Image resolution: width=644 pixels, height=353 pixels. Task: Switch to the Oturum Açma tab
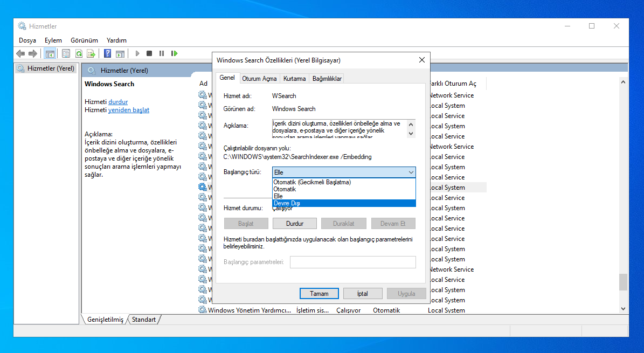[259, 79]
